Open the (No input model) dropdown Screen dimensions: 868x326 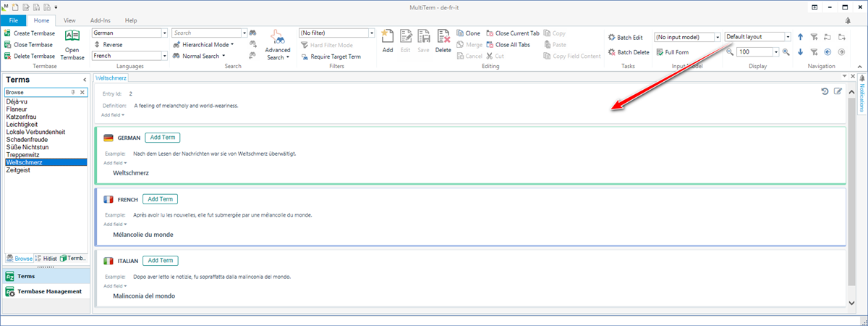(718, 37)
